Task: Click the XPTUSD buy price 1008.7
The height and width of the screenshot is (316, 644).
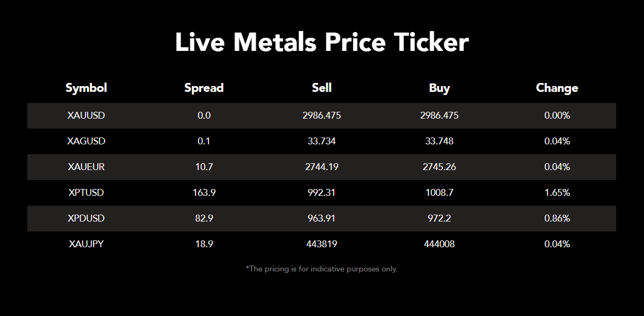Action: (x=439, y=193)
